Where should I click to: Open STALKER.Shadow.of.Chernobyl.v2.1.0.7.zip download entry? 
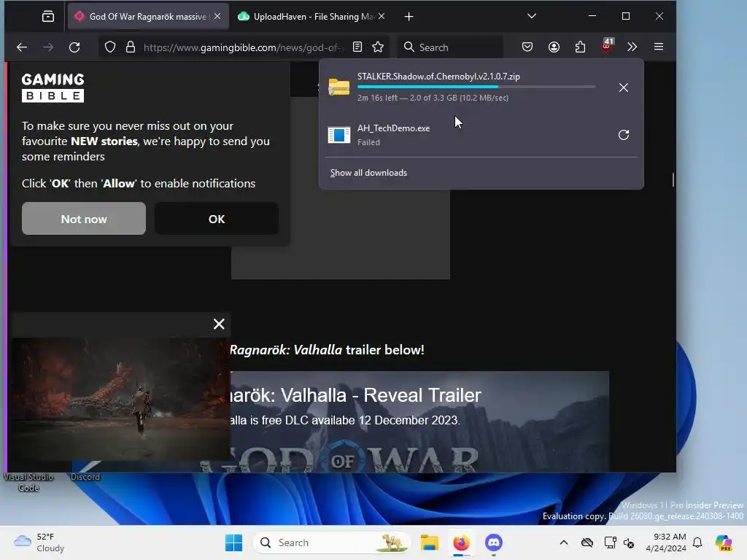click(x=481, y=87)
